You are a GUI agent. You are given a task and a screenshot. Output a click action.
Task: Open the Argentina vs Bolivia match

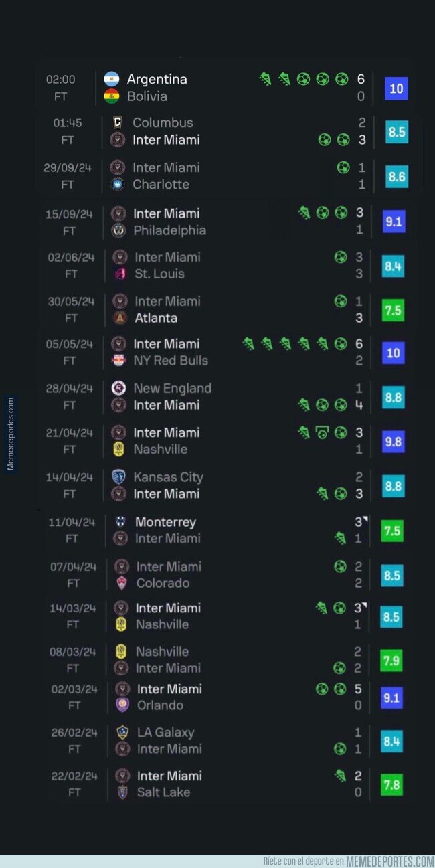(x=226, y=88)
